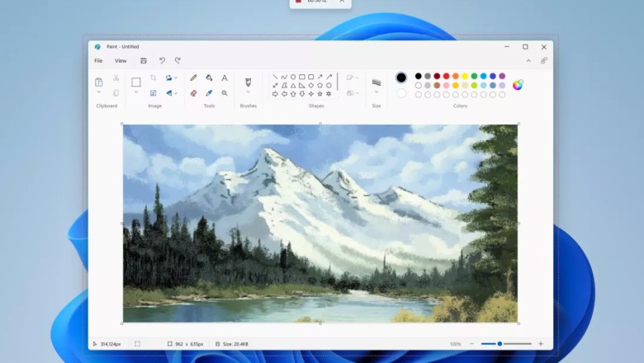Pick the pink color swatch

point(447,85)
